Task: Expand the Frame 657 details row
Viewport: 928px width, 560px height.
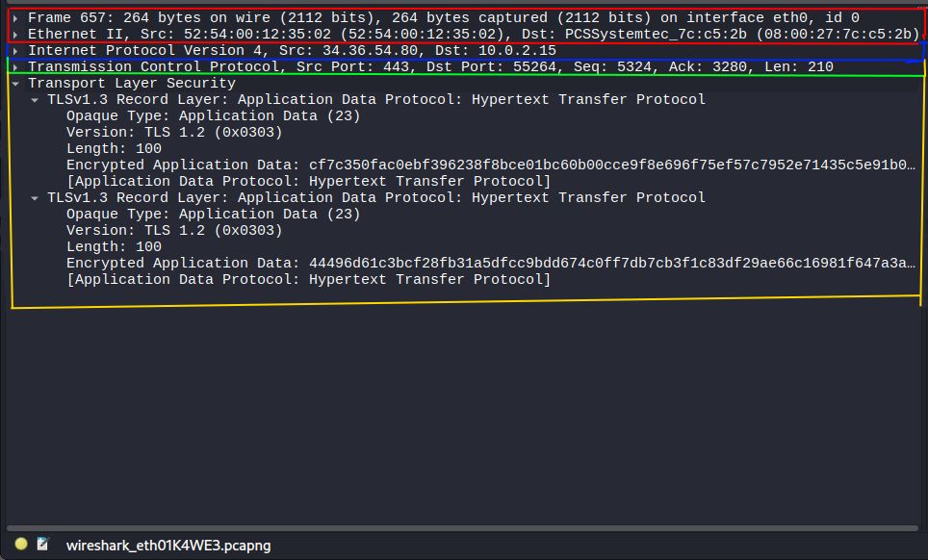Action: click(16, 18)
